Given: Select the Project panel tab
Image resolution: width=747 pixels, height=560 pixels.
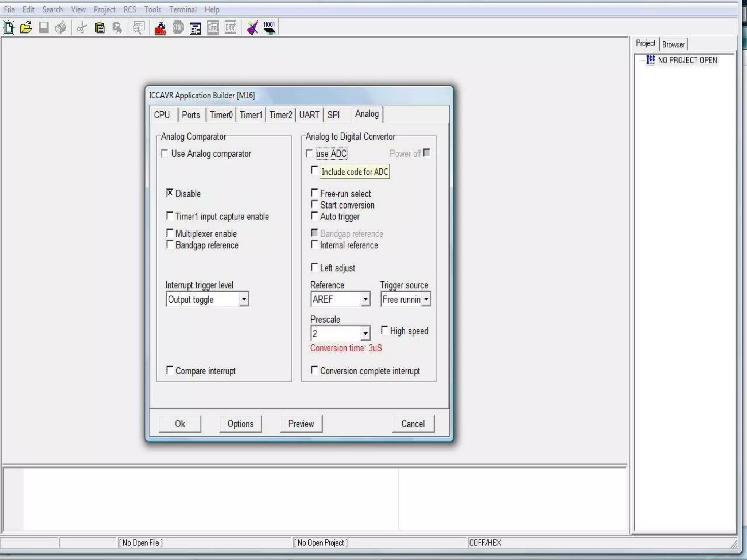Looking at the screenshot, I should [x=646, y=43].
